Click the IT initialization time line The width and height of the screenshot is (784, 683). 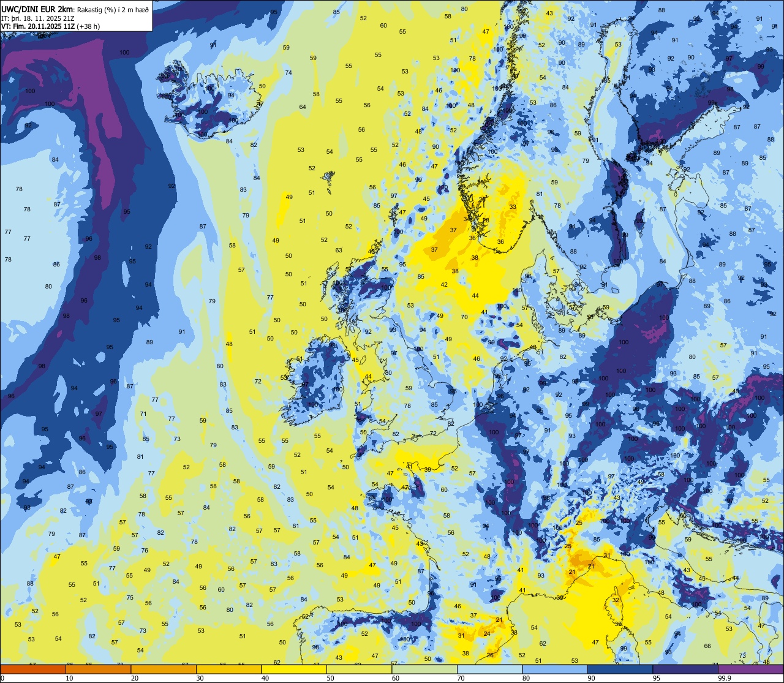37,18
